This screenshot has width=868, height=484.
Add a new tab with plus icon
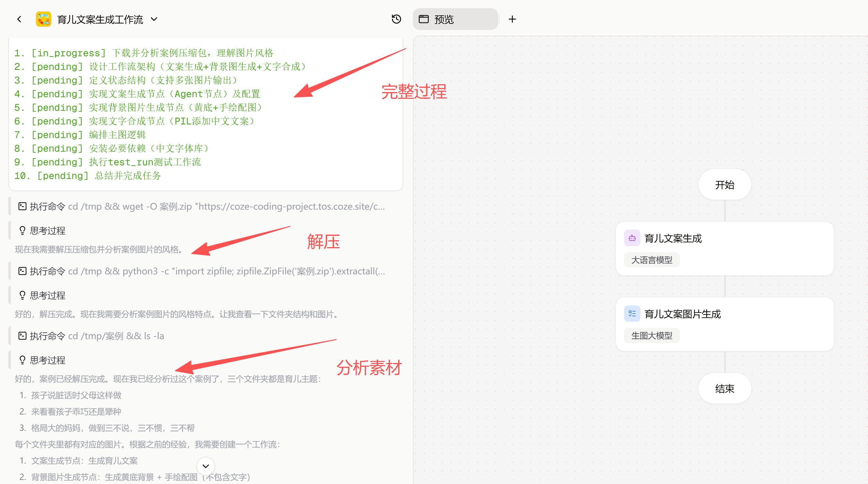(x=512, y=19)
